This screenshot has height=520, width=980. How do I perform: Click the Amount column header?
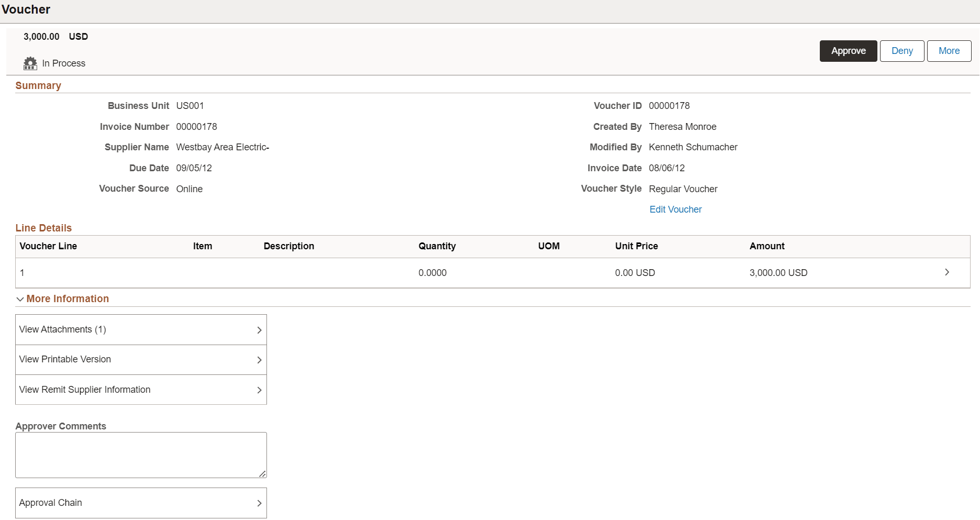[x=767, y=246]
